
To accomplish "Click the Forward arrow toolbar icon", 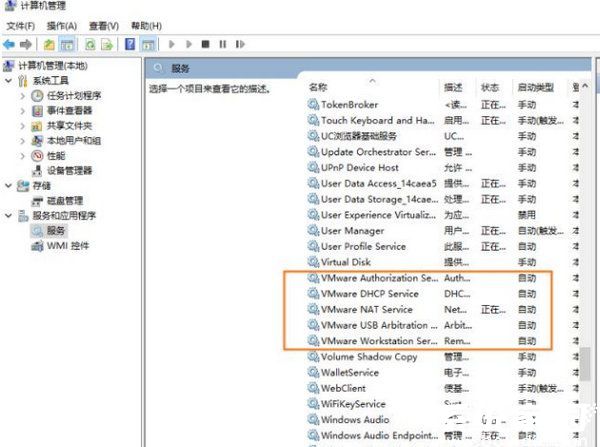I will (26, 44).
